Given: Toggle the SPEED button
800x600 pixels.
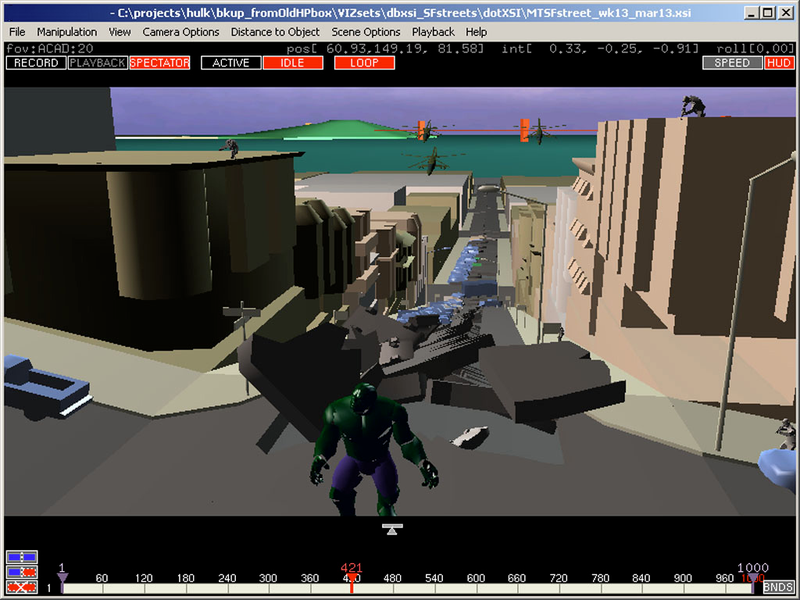Looking at the screenshot, I should 732,63.
